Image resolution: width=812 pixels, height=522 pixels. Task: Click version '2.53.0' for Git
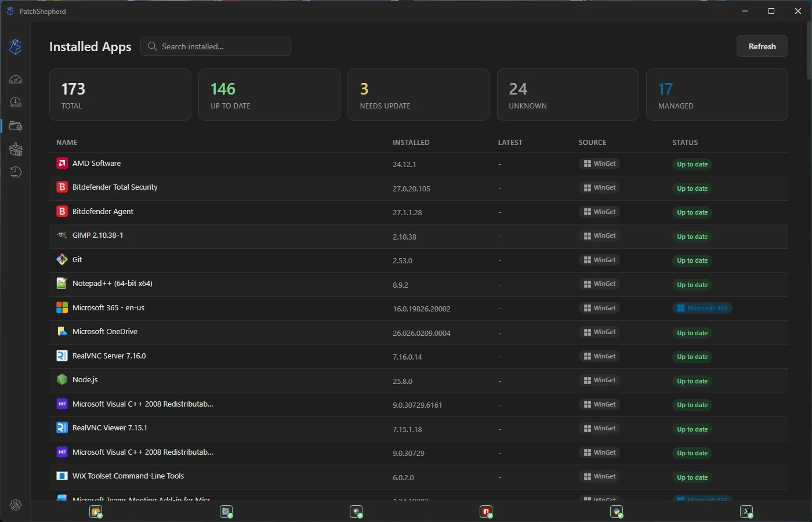[x=403, y=261]
